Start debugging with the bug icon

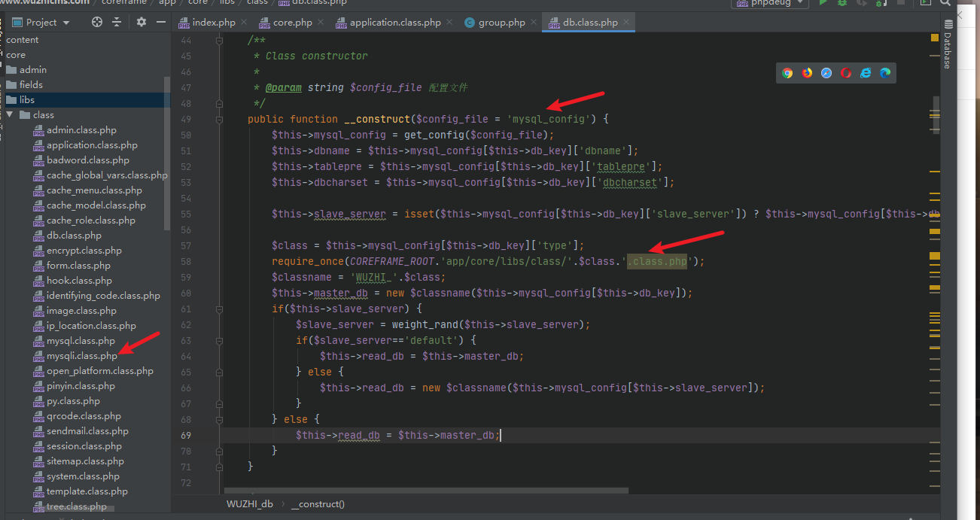click(842, 3)
